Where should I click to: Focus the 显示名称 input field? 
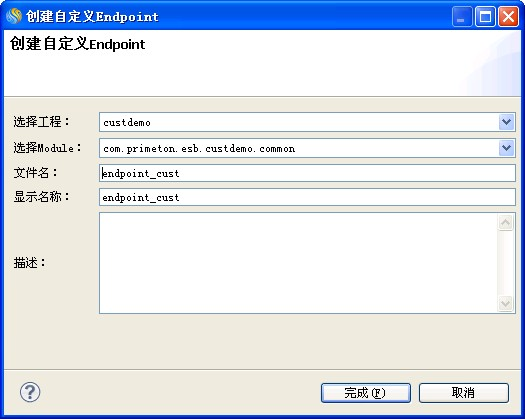click(307, 197)
